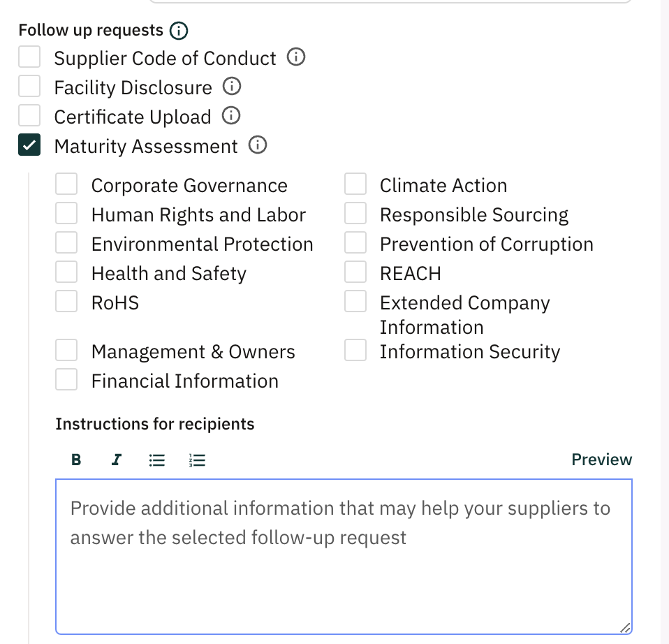Click the text area resize handle
The height and width of the screenshot is (644, 669).
(x=625, y=627)
